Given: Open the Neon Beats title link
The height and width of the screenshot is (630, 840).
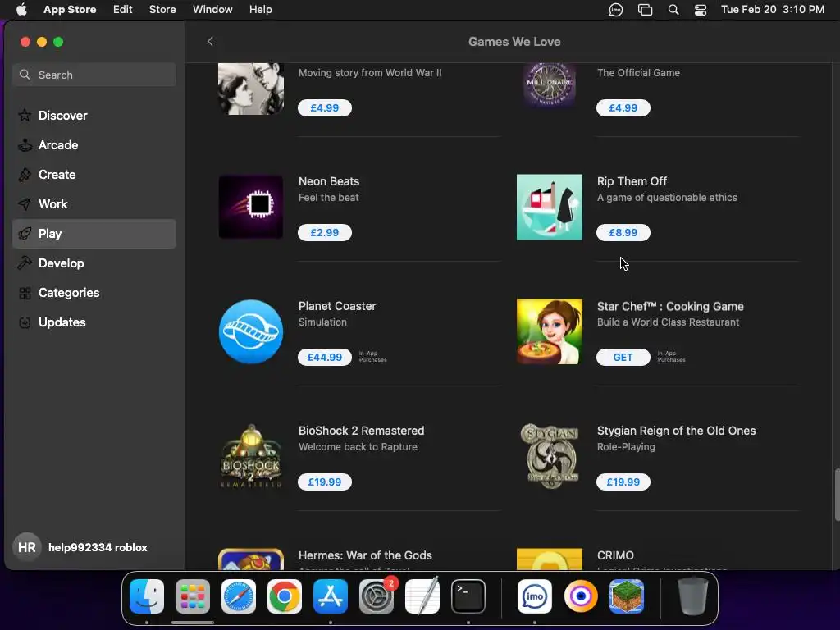Looking at the screenshot, I should (329, 181).
